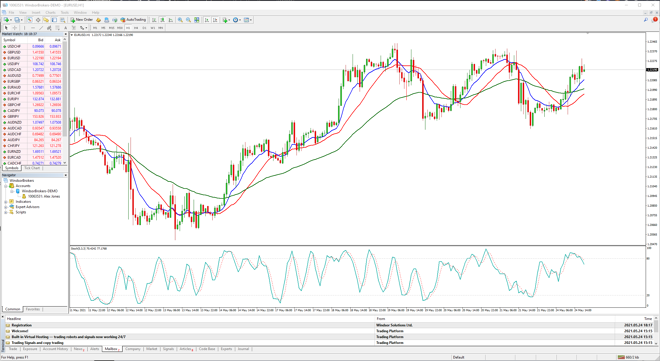The width and height of the screenshot is (660, 361).
Task: Expand the Indicators tree node
Action: coord(6,202)
